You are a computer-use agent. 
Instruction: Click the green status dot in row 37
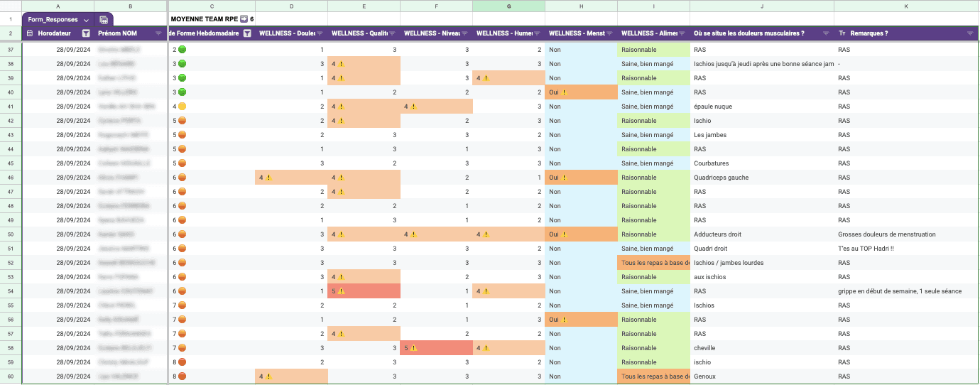point(183,50)
